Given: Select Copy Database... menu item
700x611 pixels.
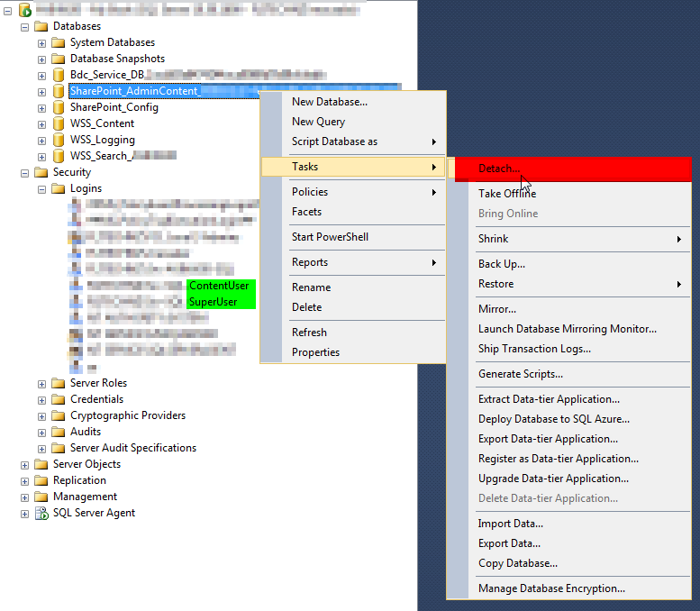Looking at the screenshot, I should coord(569,563).
